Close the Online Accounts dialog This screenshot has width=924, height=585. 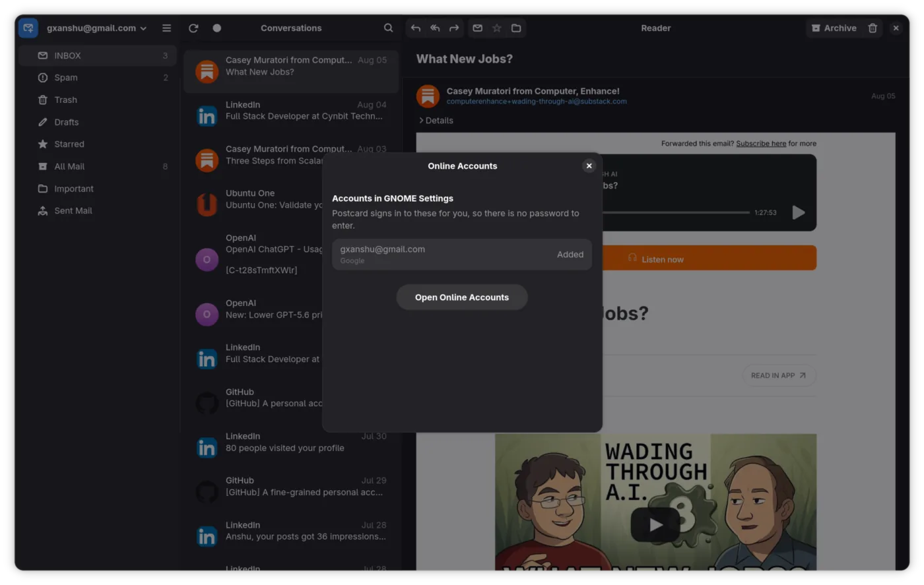[589, 166]
